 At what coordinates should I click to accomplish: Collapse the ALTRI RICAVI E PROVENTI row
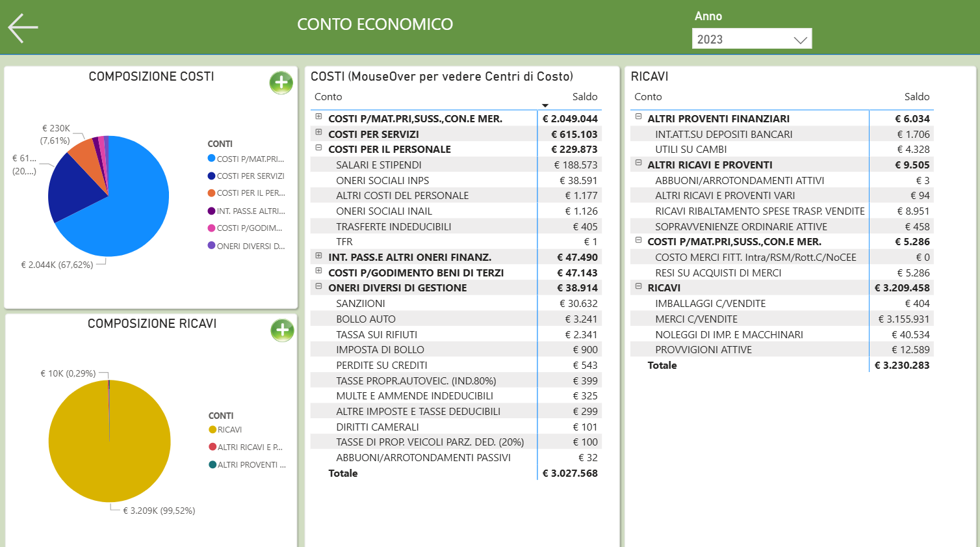tap(638, 163)
